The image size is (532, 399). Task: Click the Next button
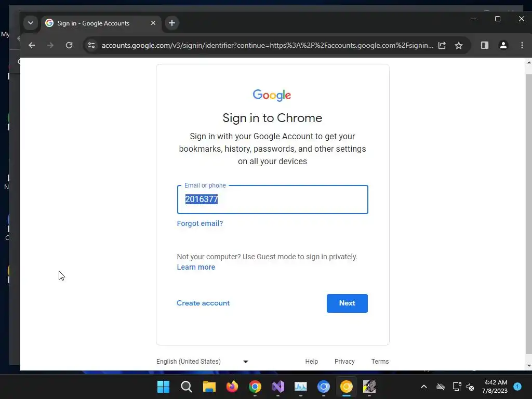click(x=347, y=303)
